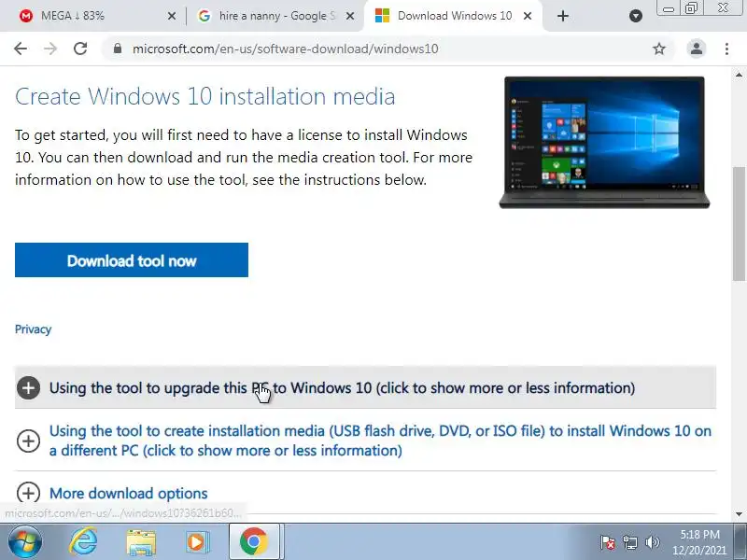Expand upgrade this PC section plus icon
This screenshot has height=560, width=747.
[29, 387]
